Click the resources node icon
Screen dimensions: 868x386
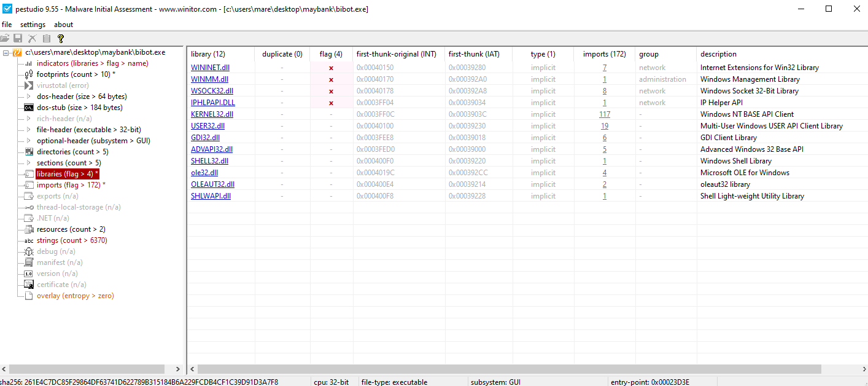[x=29, y=229]
